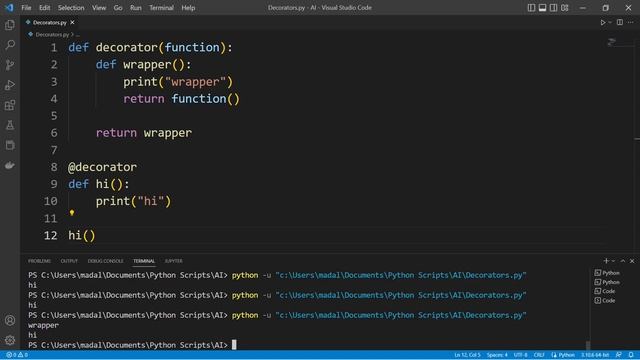Run the Python file with play button

click(x=603, y=22)
